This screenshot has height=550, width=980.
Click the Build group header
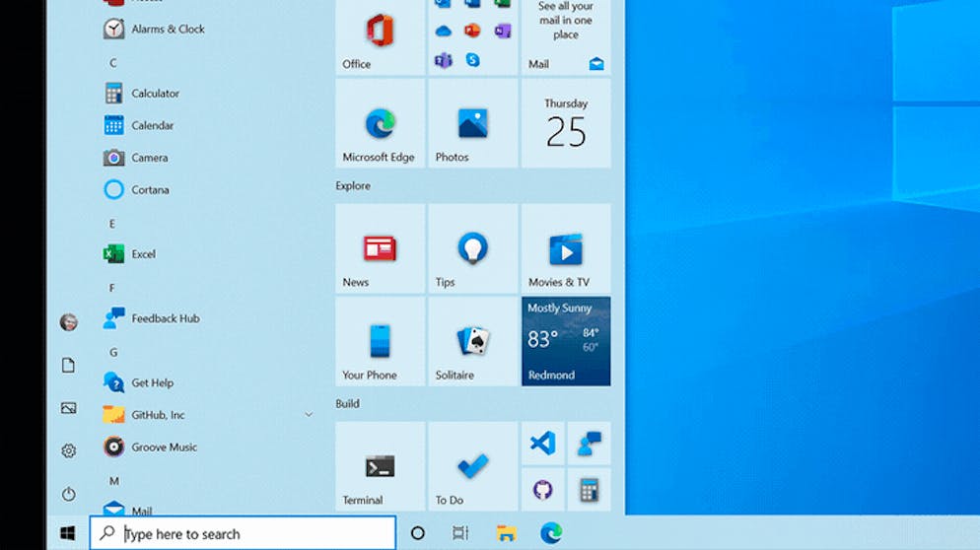click(347, 404)
